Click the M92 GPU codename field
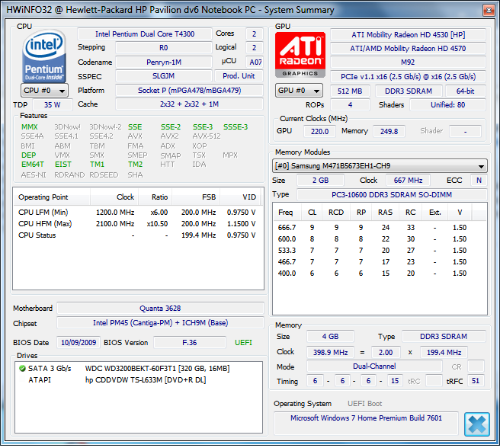Viewport: 500px width, 448px height. pos(409,62)
